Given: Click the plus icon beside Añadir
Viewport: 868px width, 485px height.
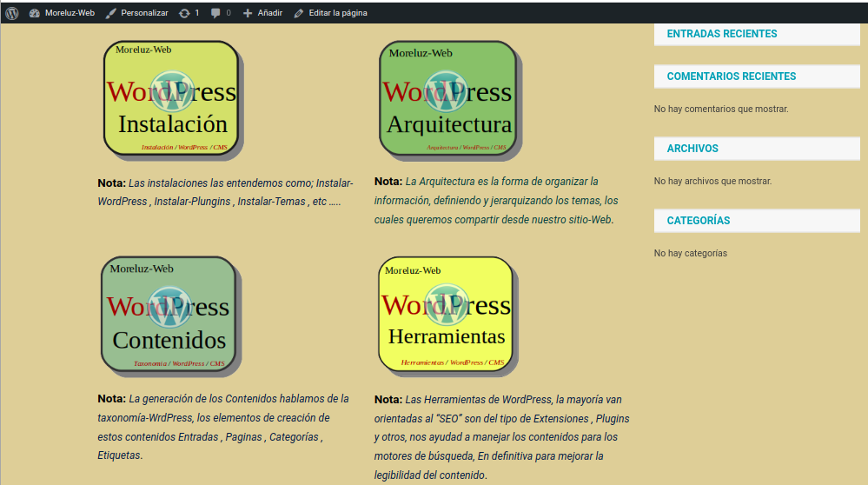Looking at the screenshot, I should point(248,13).
